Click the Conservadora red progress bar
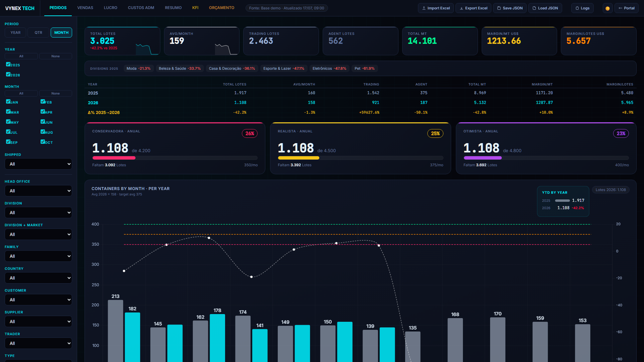Viewport: 644px width, 362px height. click(x=114, y=158)
